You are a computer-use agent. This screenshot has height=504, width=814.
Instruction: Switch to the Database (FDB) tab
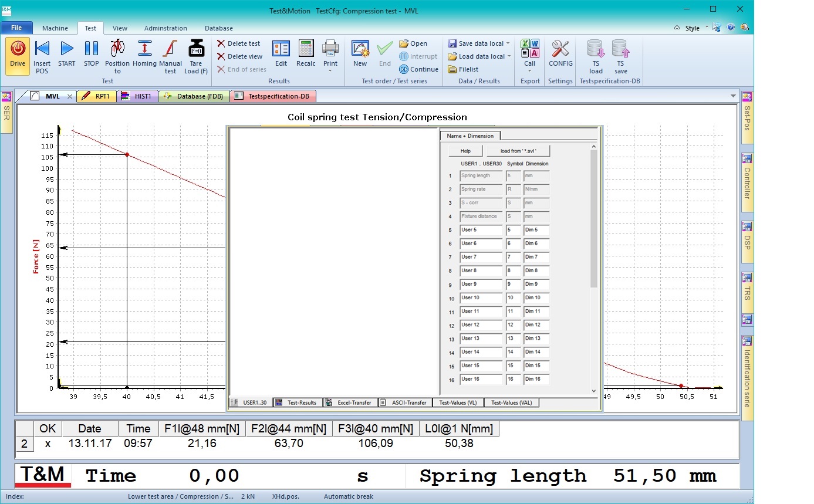point(194,96)
